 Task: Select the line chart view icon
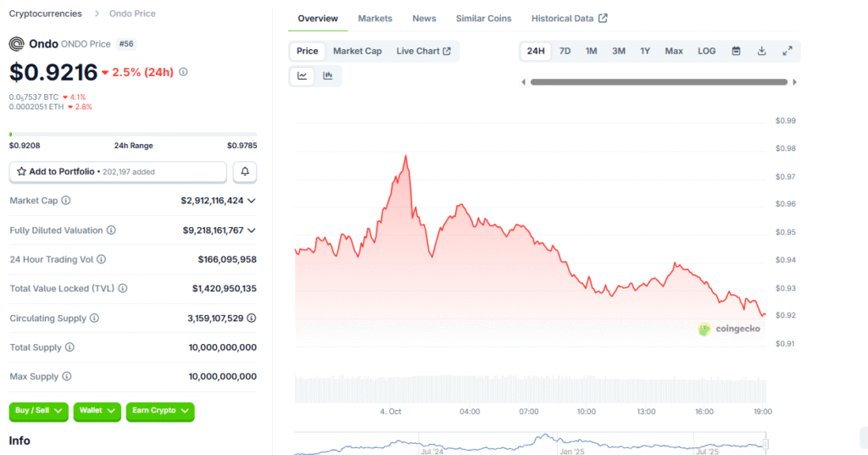point(303,76)
